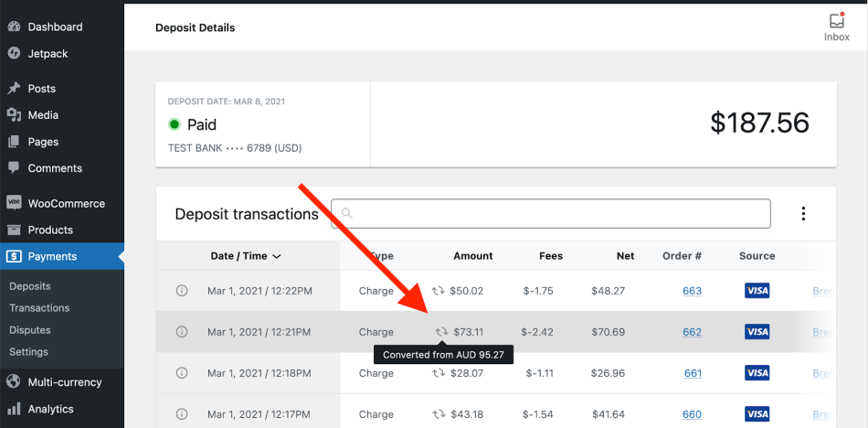This screenshot has height=428, width=868.
Task: Click Order # column header
Action: pos(682,256)
